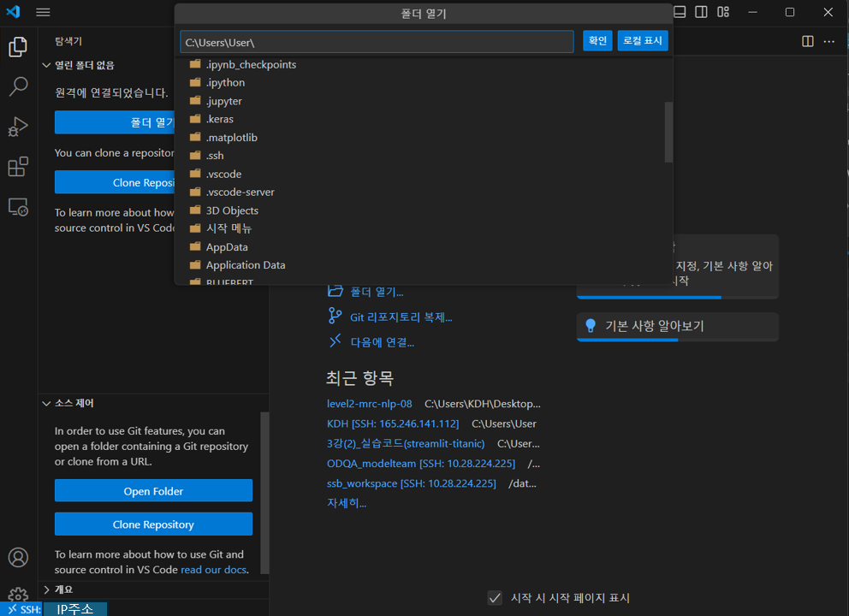Click folder icon next to .ssh
Image resolution: width=849 pixels, height=616 pixels.
point(195,156)
